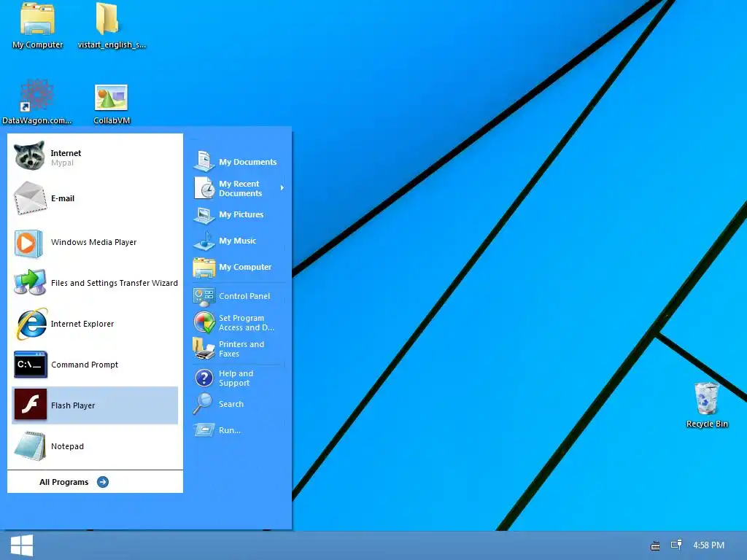Viewport: 747px width, 560px height.
Task: Open My Documents icon in start menu
Action: (204, 161)
